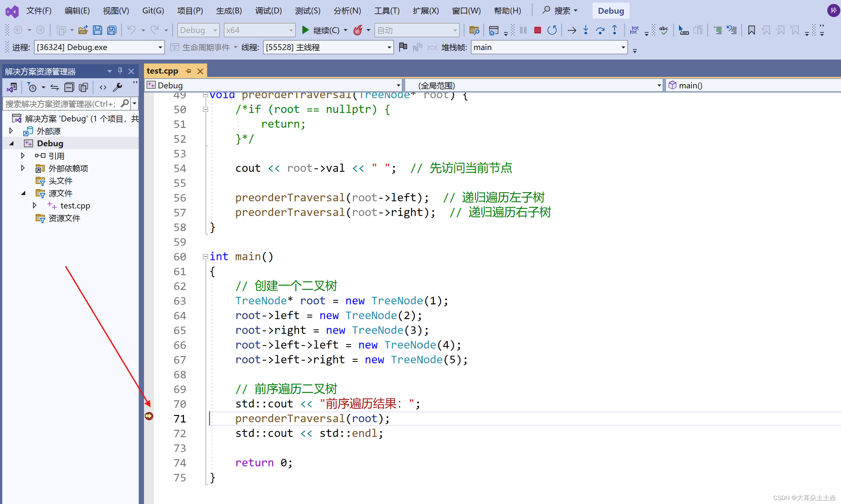Click the thread flag icon
This screenshot has height=504, width=841.
pos(403,47)
